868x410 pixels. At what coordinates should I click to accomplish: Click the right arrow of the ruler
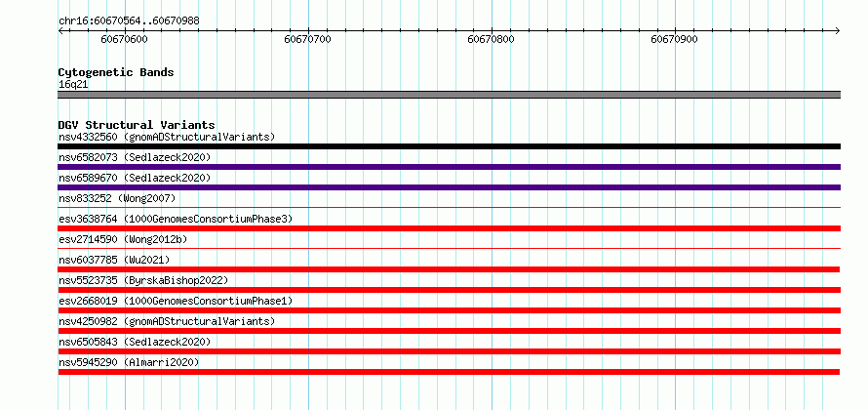point(838,31)
